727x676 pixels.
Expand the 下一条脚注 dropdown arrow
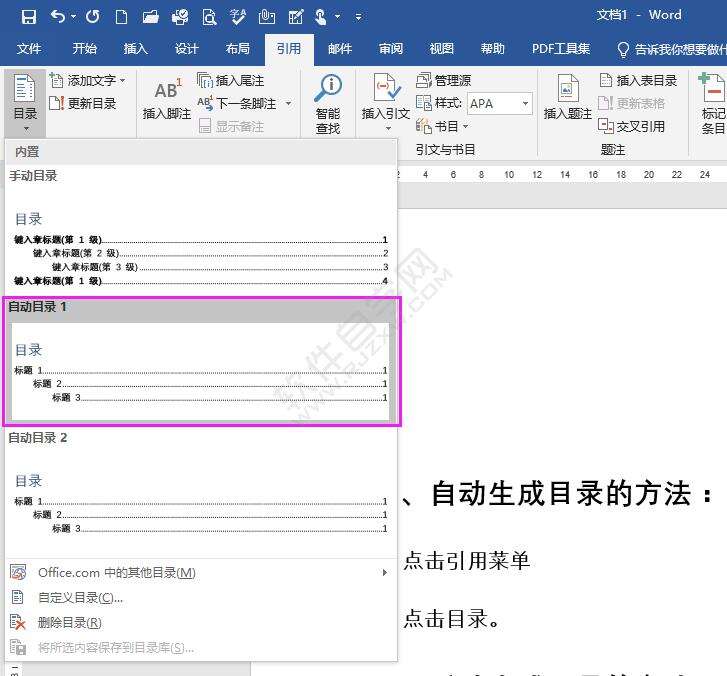pos(289,103)
